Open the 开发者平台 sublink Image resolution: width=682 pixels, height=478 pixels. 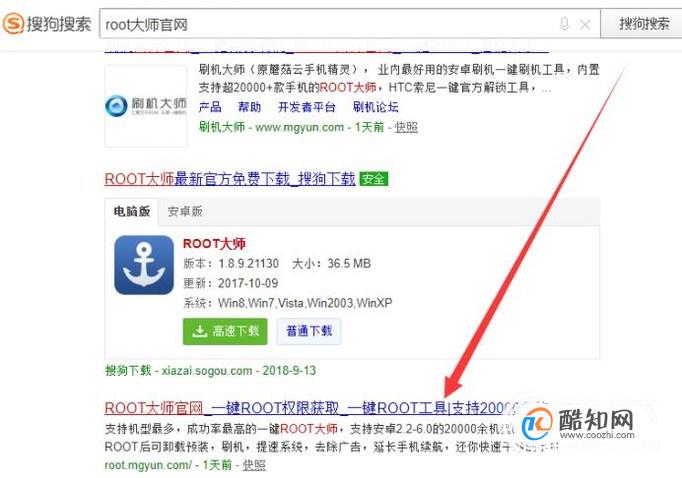[x=307, y=107]
